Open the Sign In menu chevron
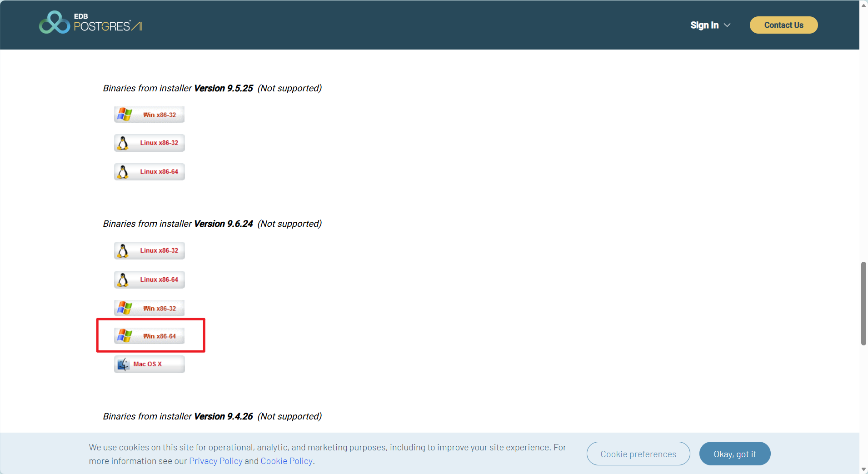The width and height of the screenshot is (868, 474). pyautogui.click(x=726, y=25)
